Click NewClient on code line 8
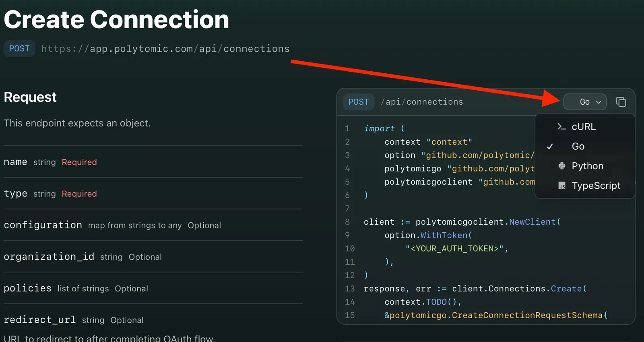This screenshot has width=644, height=342. (533, 222)
